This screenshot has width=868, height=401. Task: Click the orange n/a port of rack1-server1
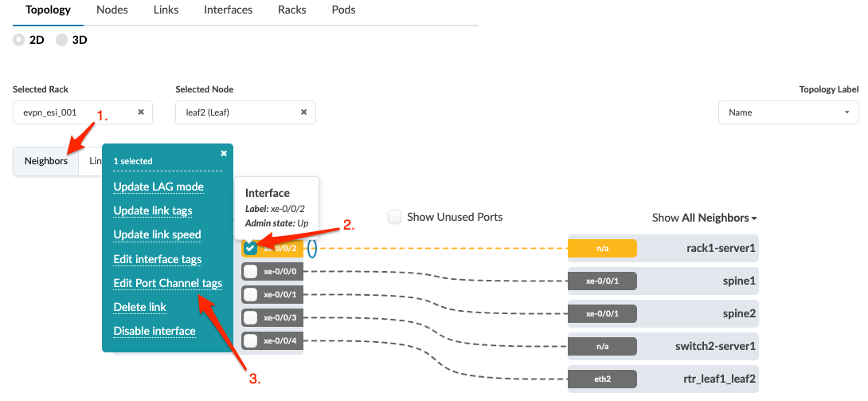coord(602,249)
